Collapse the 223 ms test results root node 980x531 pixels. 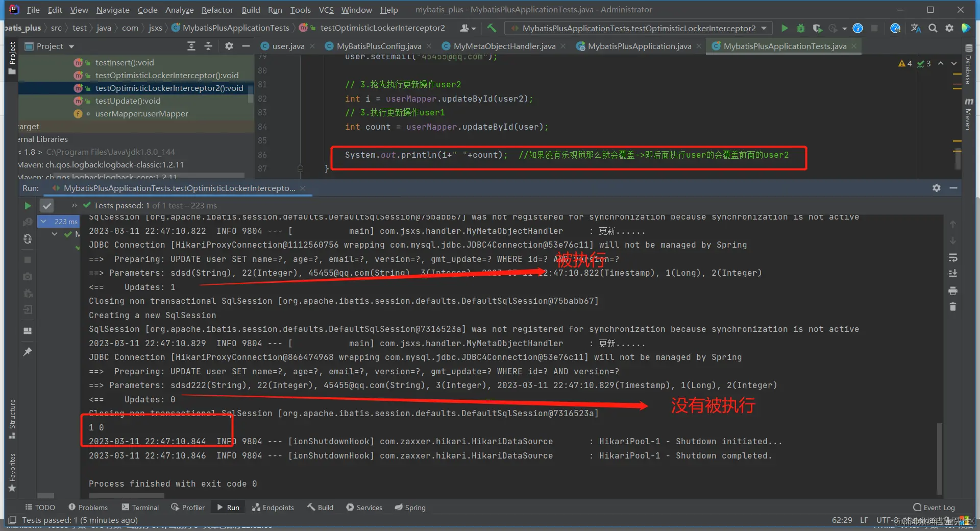click(43, 221)
